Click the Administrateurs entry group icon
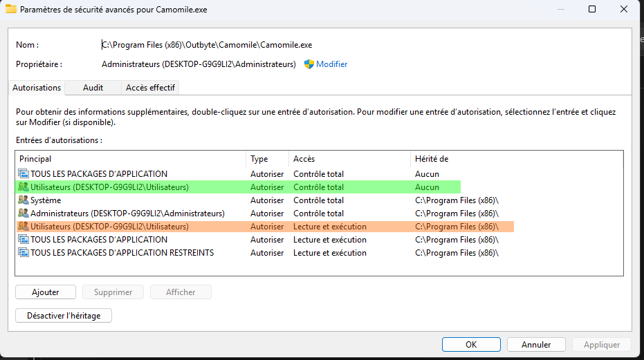Screen dimensions: 644x360 (x=24, y=214)
